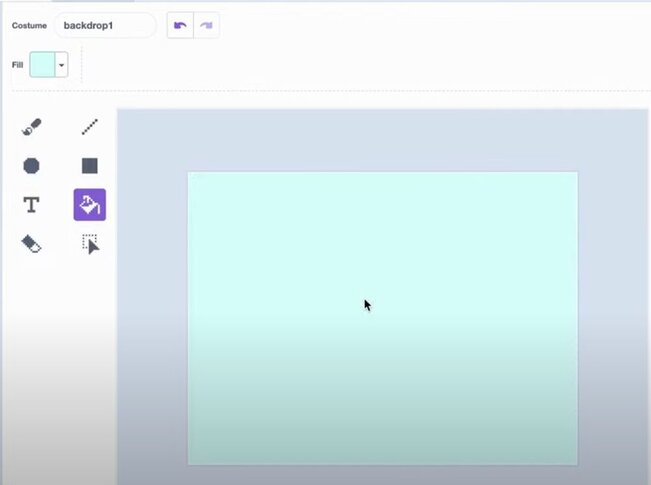The image size is (651, 485).
Task: Select the Brush tool
Action: 32,127
